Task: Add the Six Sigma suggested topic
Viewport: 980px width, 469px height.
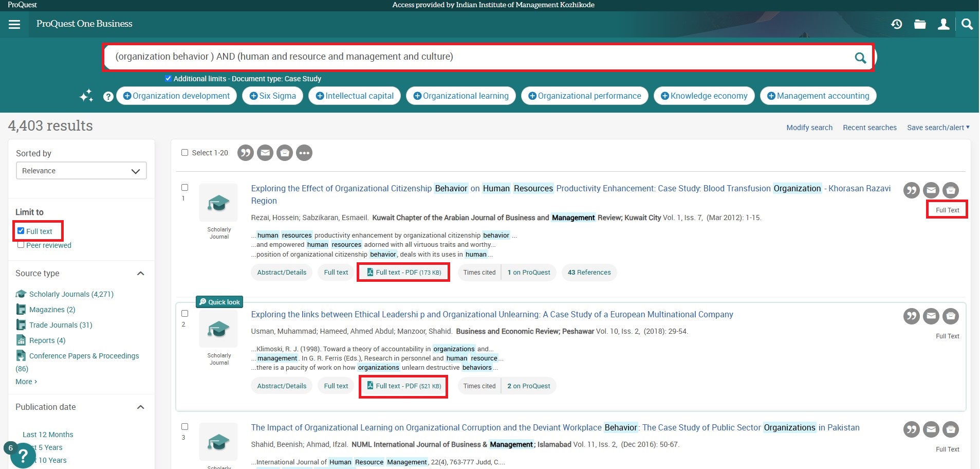Action: coord(272,96)
